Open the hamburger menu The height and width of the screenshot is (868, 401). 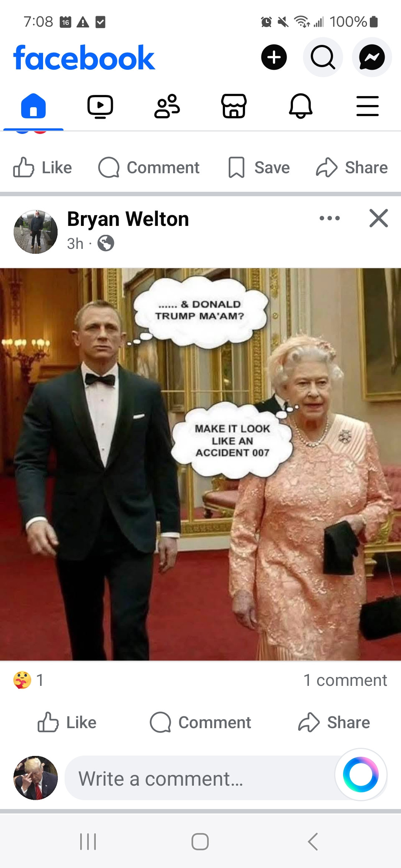[x=368, y=106]
